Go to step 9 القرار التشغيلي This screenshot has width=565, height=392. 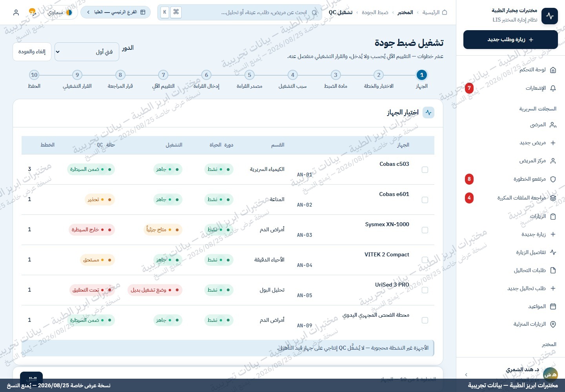pos(77,79)
